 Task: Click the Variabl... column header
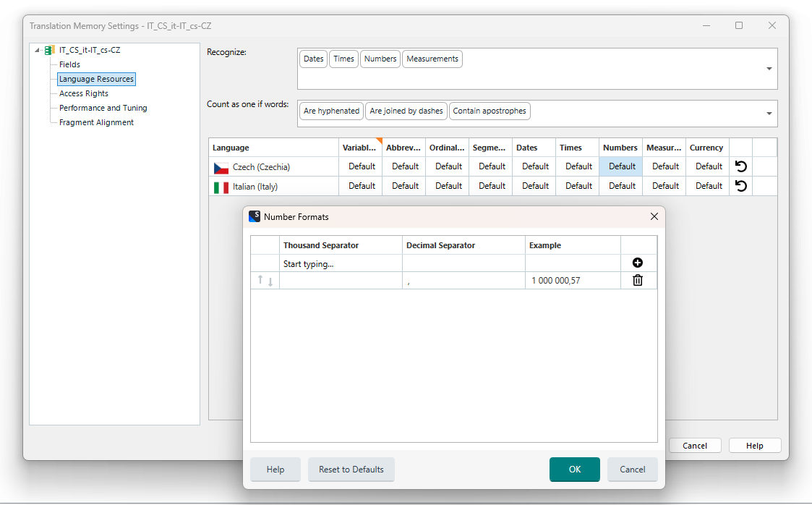(360, 148)
